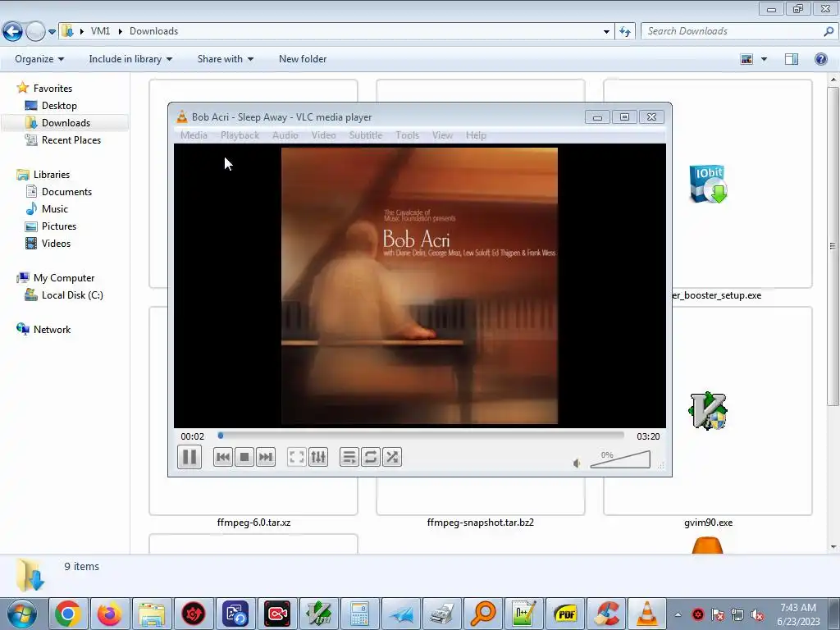Open the Documents library

coord(66,192)
